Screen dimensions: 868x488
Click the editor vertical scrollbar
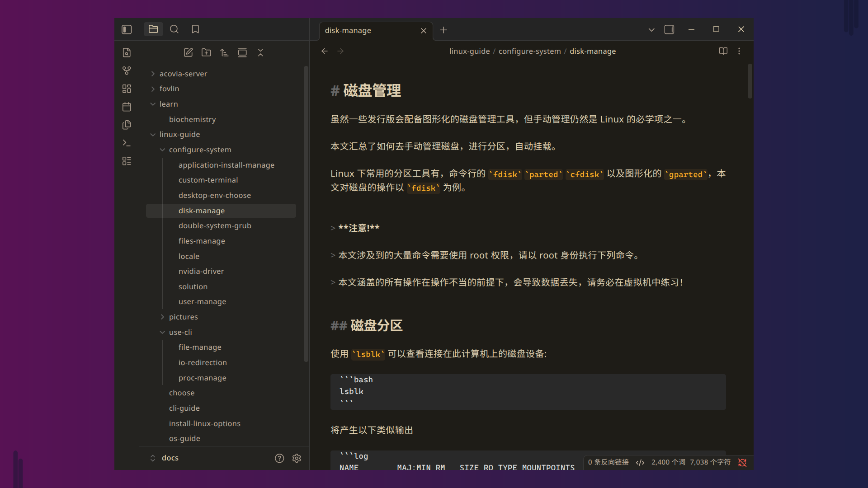[x=750, y=81]
